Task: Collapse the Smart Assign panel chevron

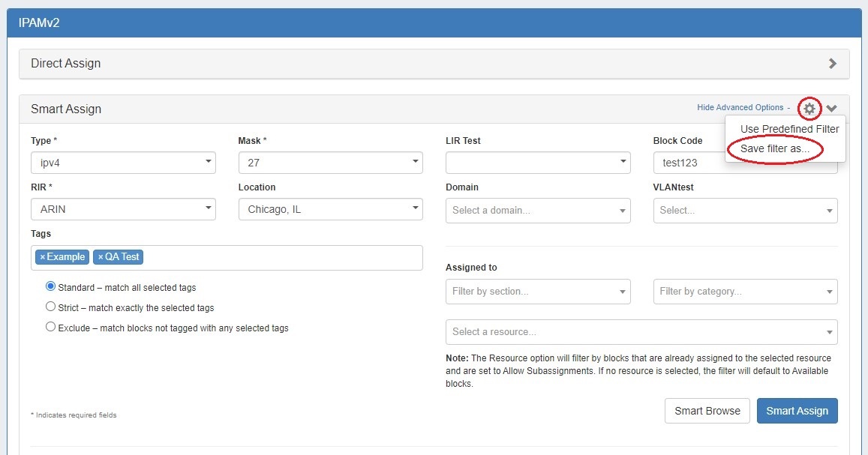Action: pyautogui.click(x=831, y=109)
